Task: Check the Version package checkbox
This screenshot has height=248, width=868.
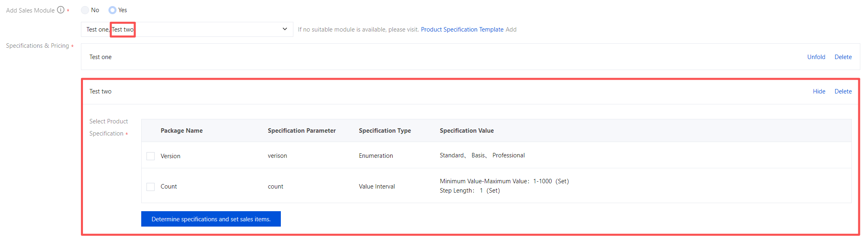Action: point(151,156)
